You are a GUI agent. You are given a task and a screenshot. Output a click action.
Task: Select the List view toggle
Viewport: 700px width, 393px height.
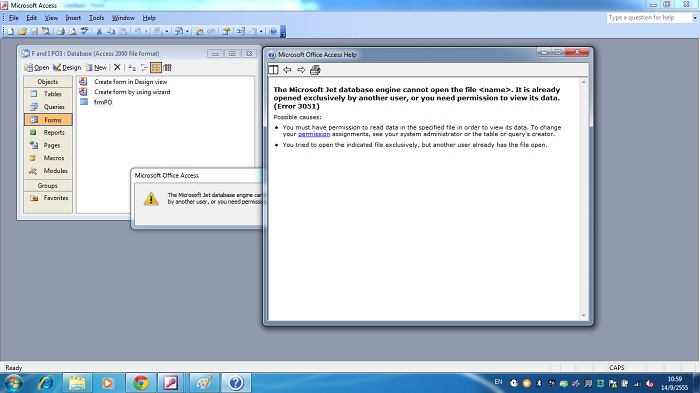click(x=156, y=67)
